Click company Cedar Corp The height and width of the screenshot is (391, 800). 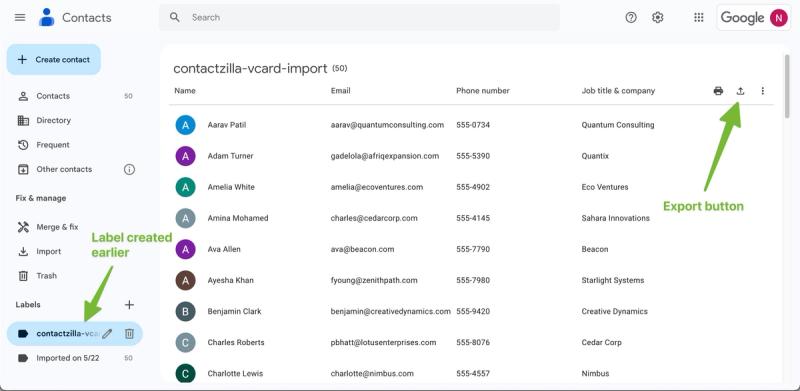[602, 343]
